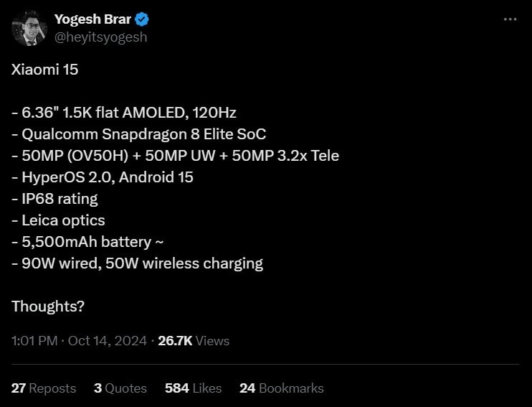This screenshot has width=532, height=407.
Task: Click the blue verified badge
Action: [143, 19]
